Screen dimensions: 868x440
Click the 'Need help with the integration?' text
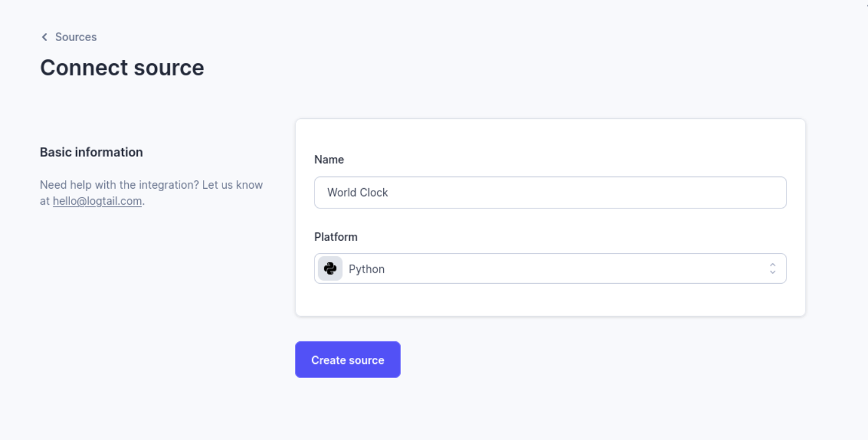[119, 184]
